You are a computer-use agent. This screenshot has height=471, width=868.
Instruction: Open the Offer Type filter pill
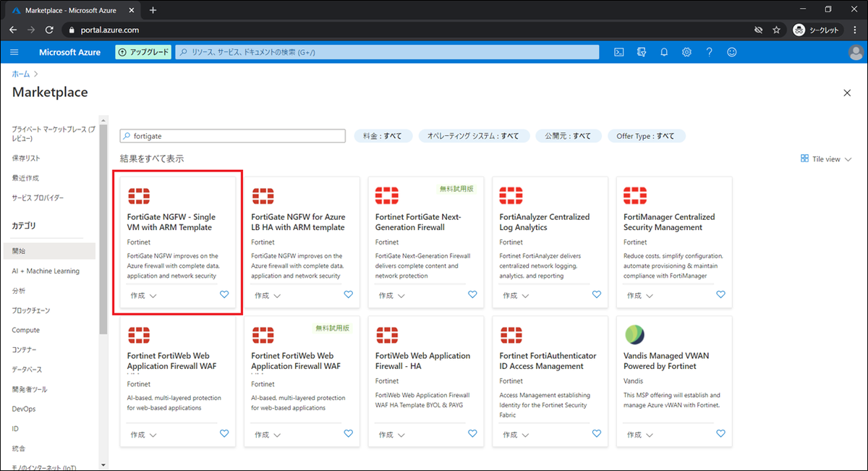click(646, 136)
